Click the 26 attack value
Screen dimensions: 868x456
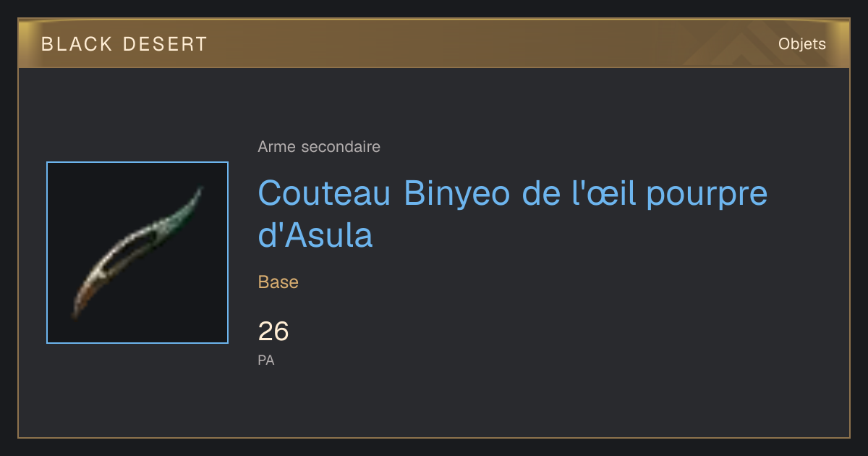pyautogui.click(x=273, y=332)
